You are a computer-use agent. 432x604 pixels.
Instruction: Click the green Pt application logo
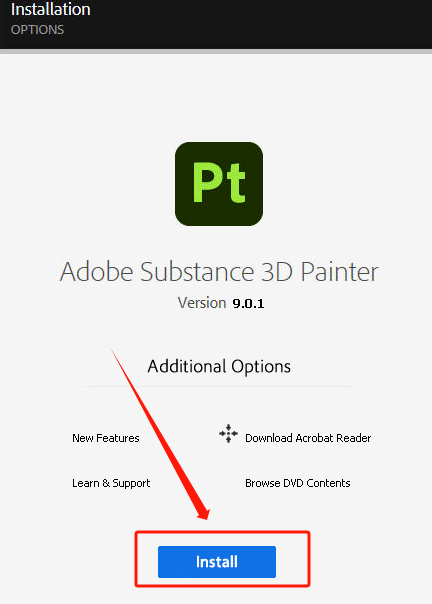point(219,184)
